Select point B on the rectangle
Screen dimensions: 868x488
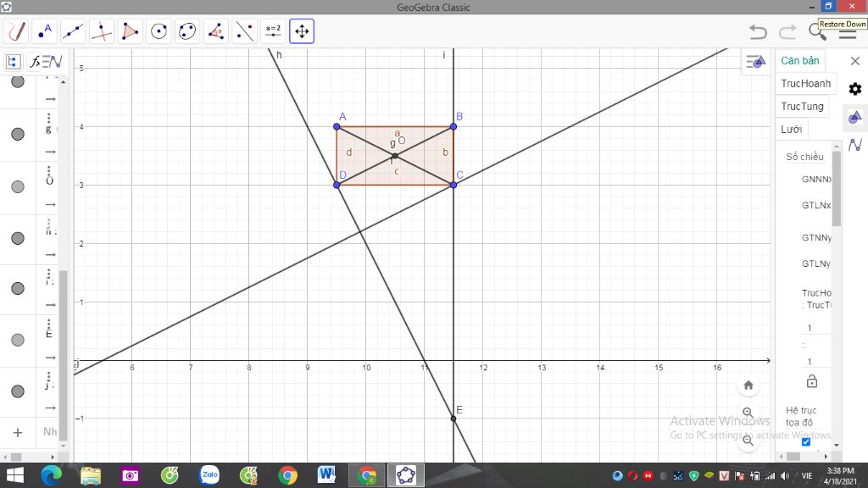(x=453, y=127)
